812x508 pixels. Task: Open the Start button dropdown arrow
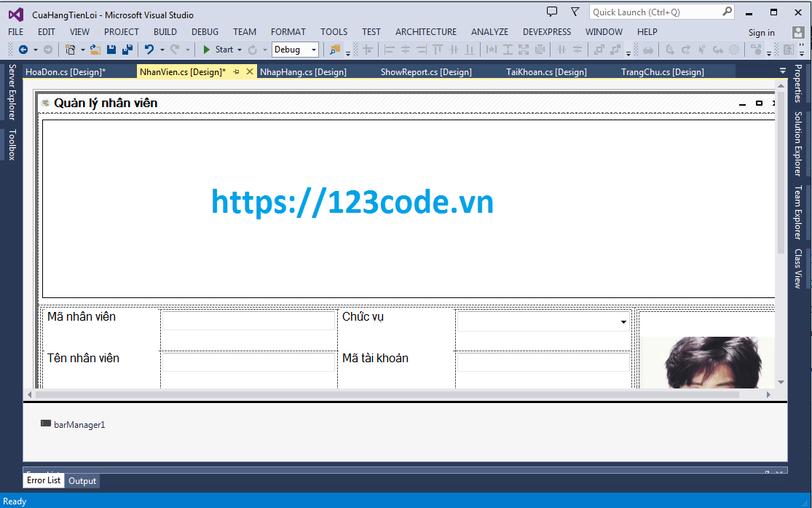point(240,50)
